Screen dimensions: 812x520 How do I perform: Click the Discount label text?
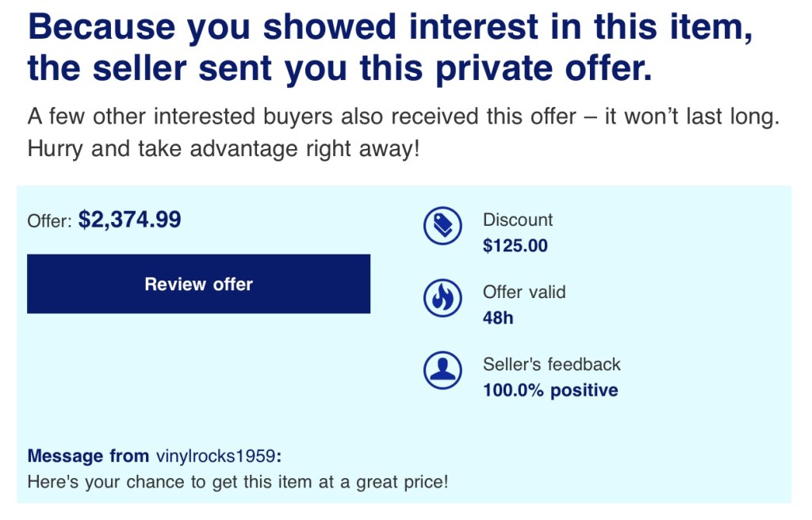coord(518,220)
